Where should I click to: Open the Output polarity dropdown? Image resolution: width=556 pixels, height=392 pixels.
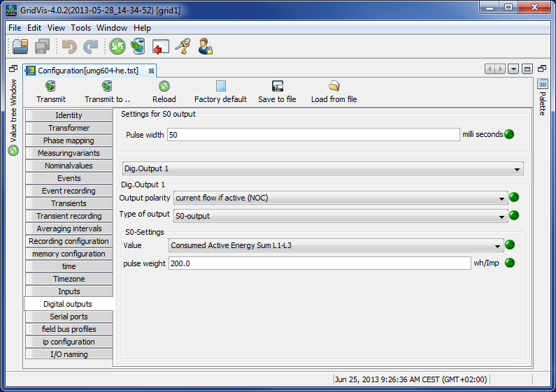502,198
